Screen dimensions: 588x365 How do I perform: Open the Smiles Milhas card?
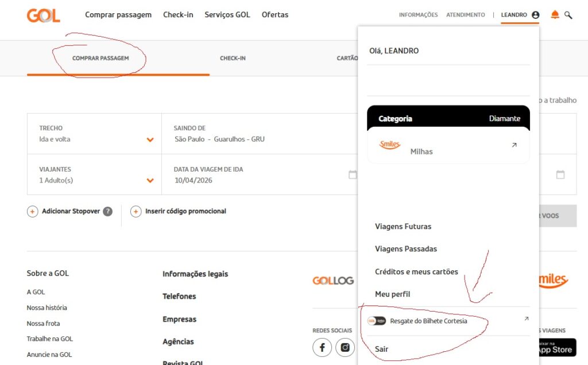(x=448, y=146)
